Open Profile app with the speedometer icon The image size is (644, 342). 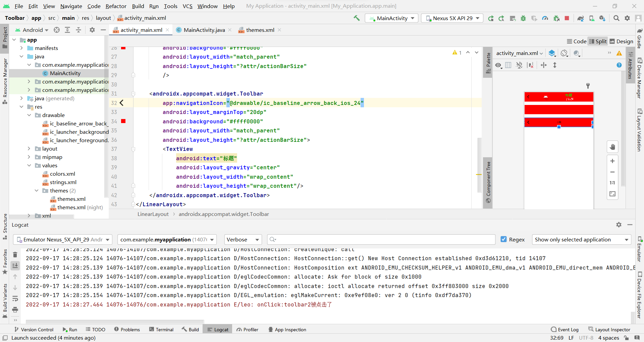[x=545, y=18]
